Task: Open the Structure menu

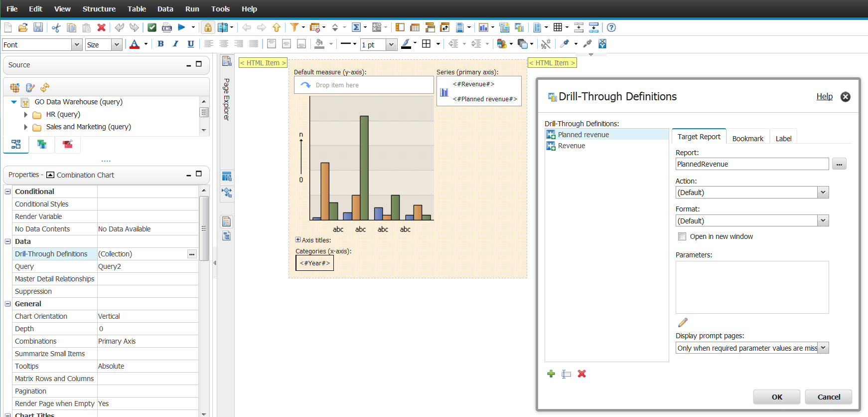Action: [99, 9]
